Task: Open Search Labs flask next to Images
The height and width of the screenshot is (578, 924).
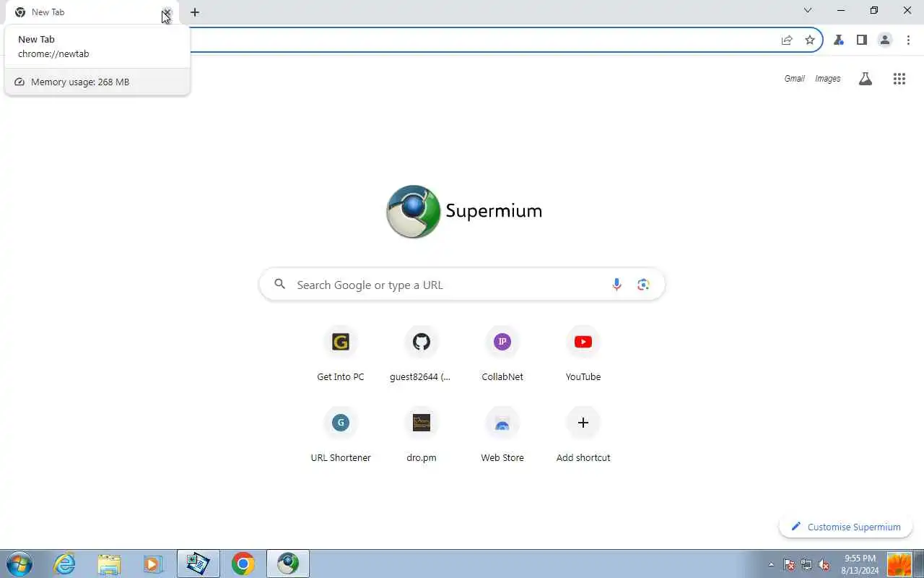Action: [x=865, y=79]
